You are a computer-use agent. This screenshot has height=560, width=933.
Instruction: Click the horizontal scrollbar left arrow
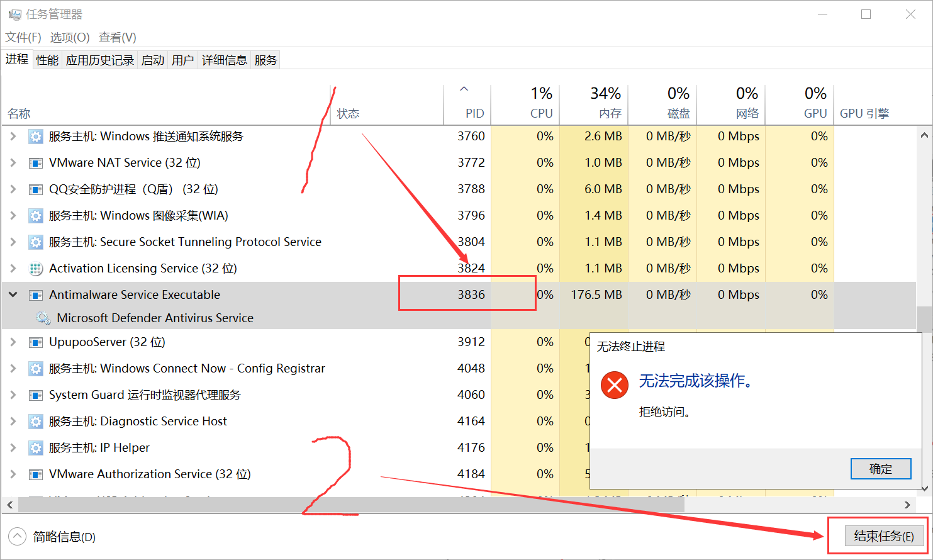coord(10,505)
